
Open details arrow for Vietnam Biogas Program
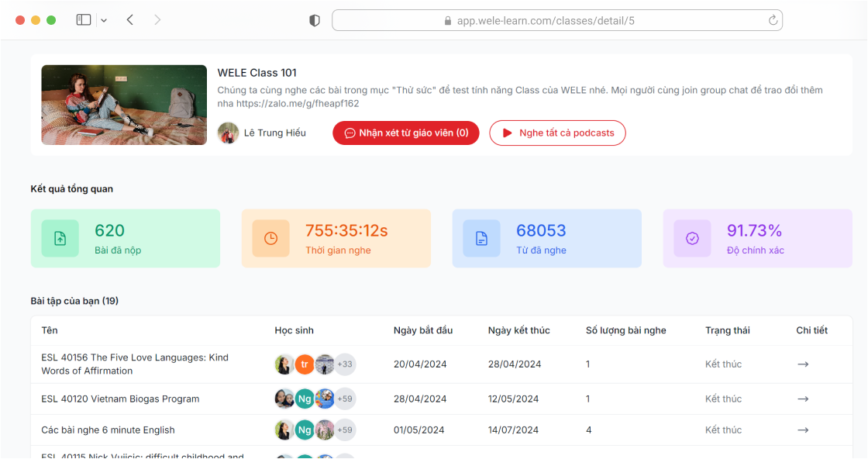tap(803, 399)
